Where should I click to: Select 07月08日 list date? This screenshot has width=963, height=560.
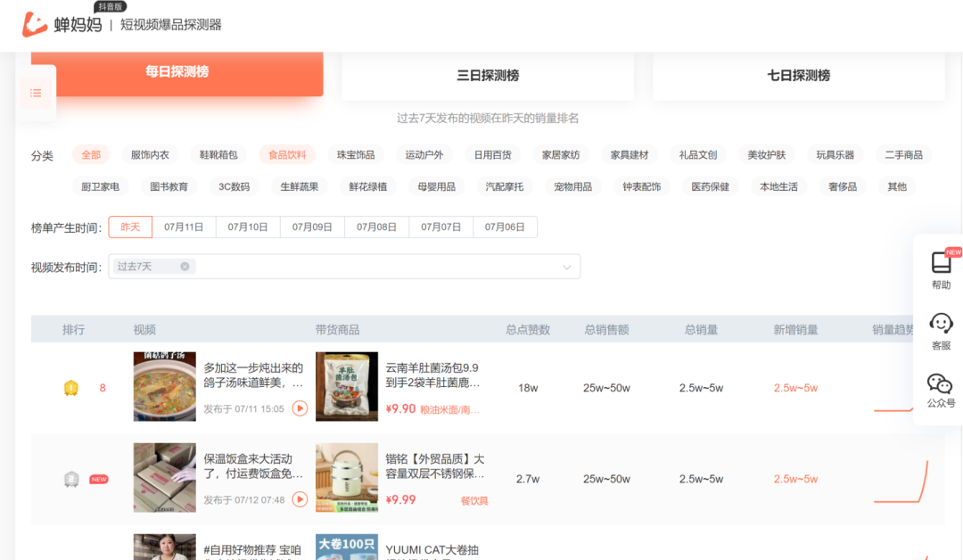(376, 227)
